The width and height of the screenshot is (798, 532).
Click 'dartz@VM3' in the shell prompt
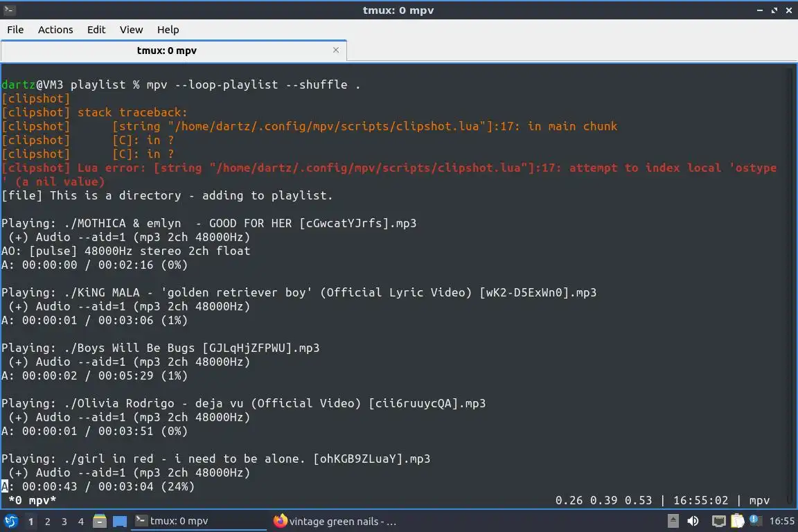[32, 85]
